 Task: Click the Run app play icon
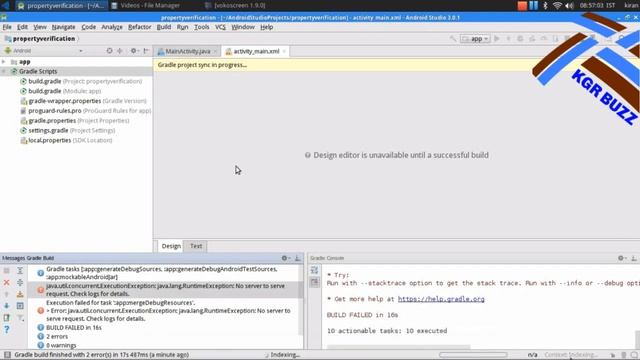coord(497,38)
